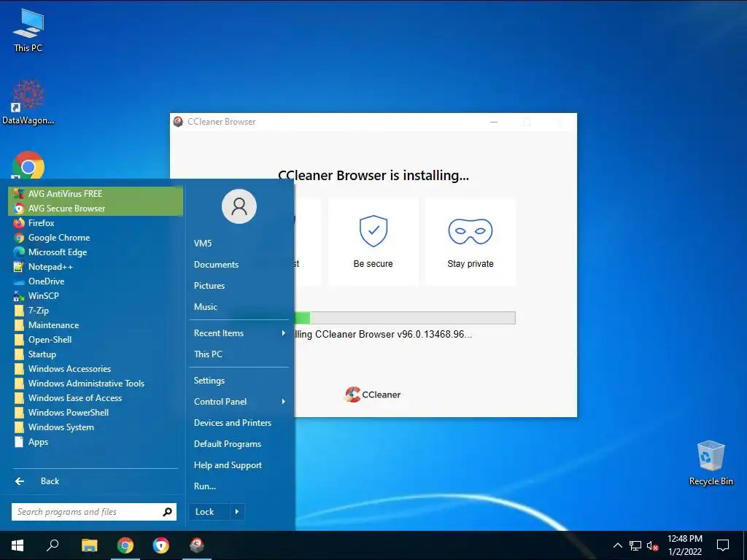747x560 pixels.
Task: Expand the Windows PowerShell folder
Action: (x=96, y=413)
